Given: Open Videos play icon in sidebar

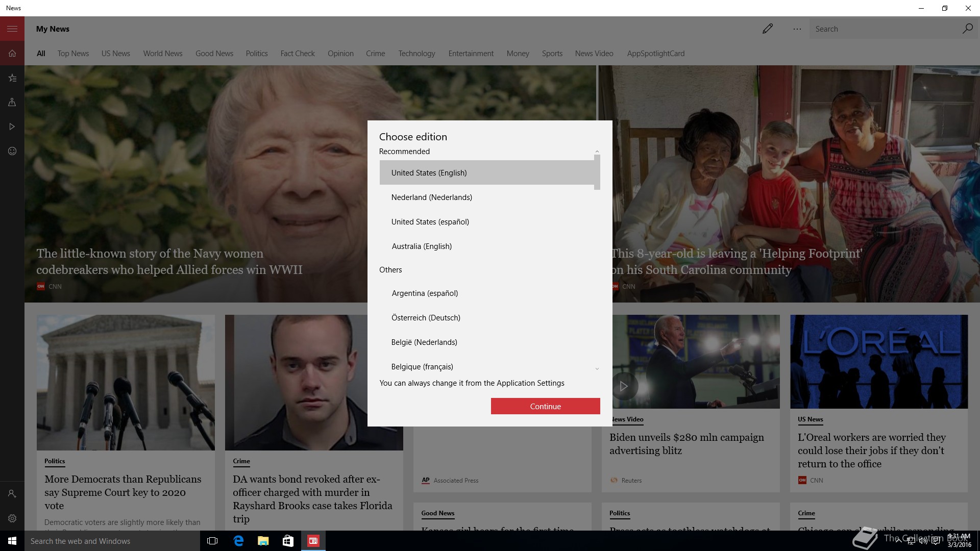Looking at the screenshot, I should (12, 127).
